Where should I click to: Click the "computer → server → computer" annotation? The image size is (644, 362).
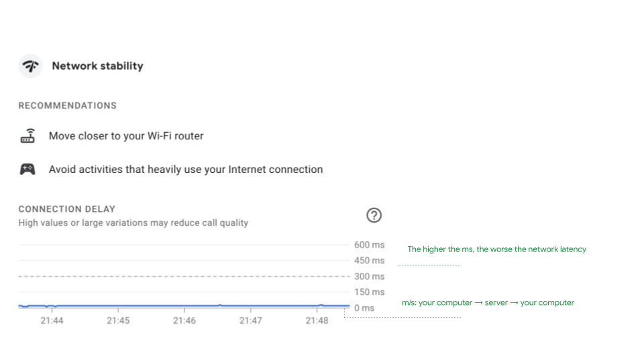tap(488, 303)
